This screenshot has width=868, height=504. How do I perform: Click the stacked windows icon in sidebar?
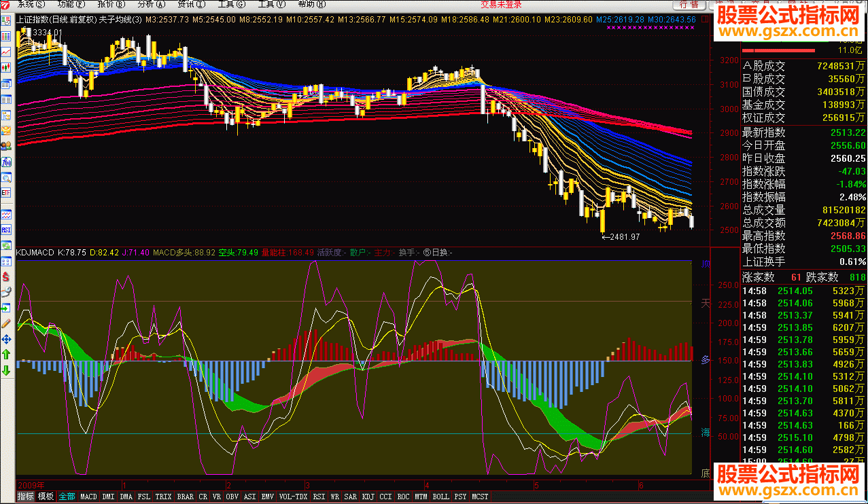click(6, 84)
